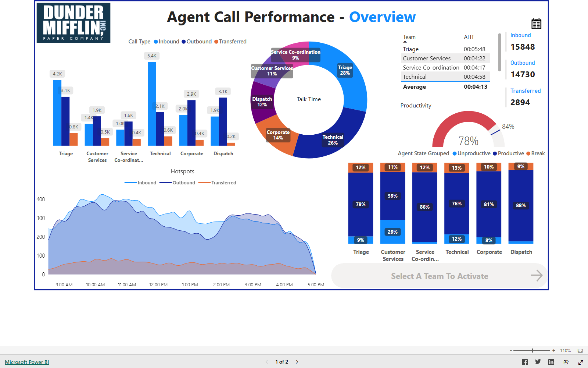Select the Technical row in AHT table
Screen dimensions: 588x368
pyautogui.click(x=445, y=77)
